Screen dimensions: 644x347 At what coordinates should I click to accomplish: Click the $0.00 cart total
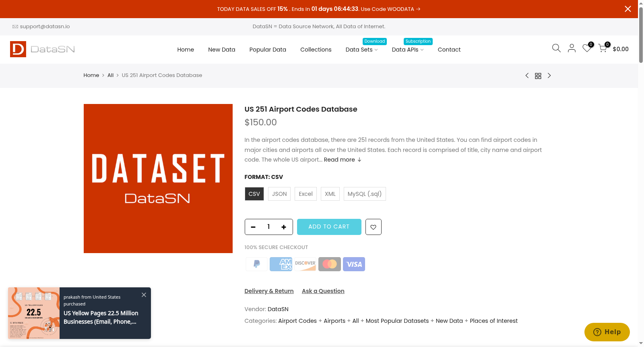click(621, 49)
